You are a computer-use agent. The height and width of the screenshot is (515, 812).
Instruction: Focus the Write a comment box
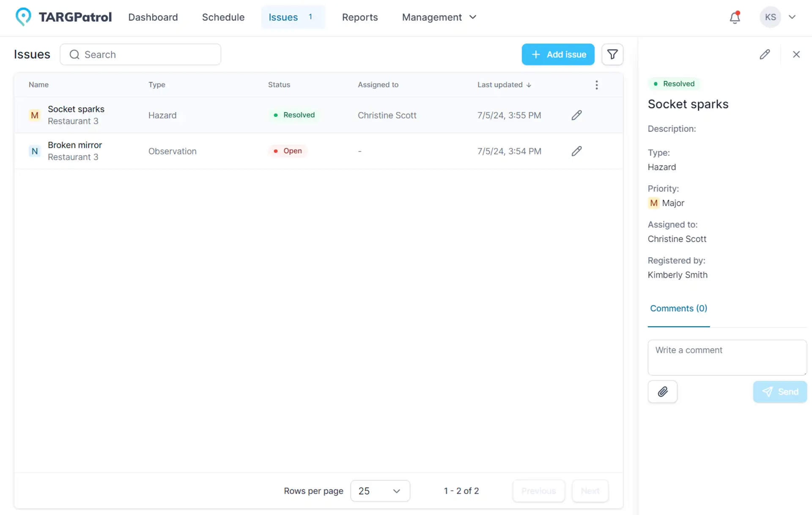pyautogui.click(x=727, y=357)
